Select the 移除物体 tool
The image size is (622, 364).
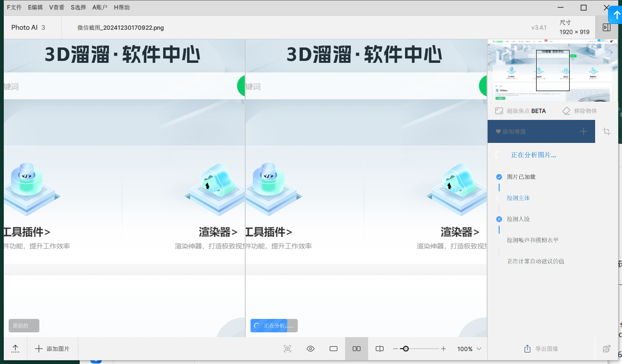tap(580, 111)
